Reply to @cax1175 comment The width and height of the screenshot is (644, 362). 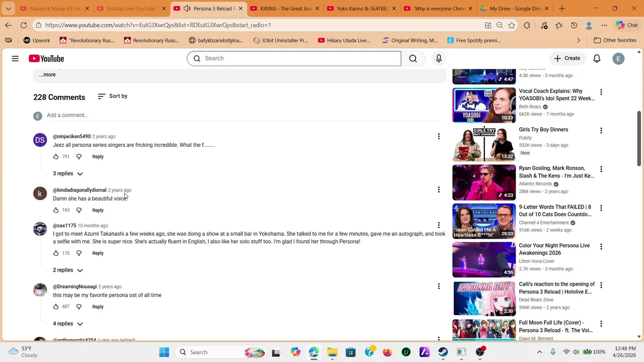pos(98,253)
